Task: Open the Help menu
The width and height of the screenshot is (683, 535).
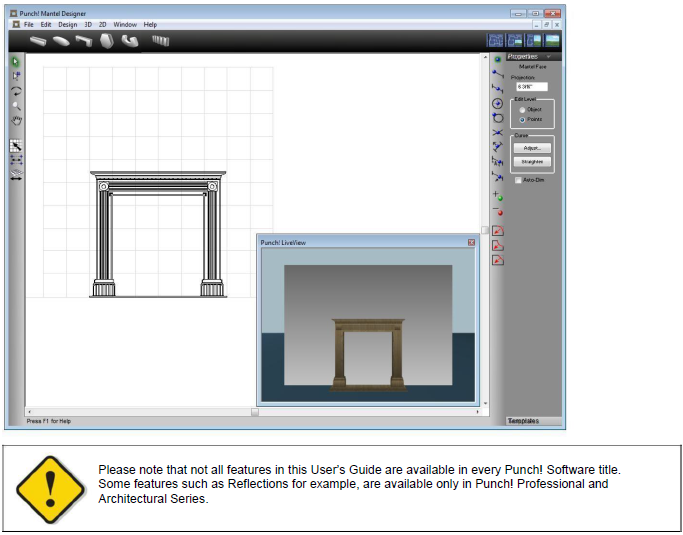Action: click(150, 25)
